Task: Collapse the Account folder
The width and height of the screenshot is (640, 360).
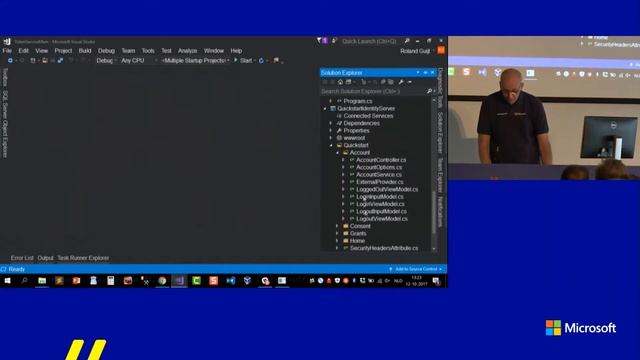Action: pos(338,153)
